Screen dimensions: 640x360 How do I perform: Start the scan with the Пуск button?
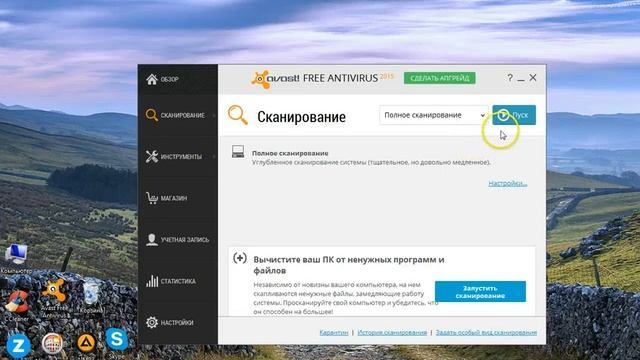(x=514, y=115)
